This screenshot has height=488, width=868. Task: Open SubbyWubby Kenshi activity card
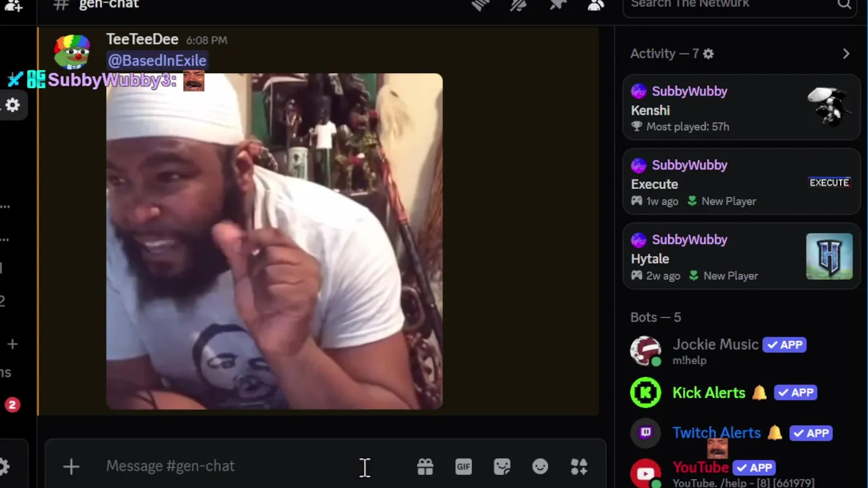(742, 108)
